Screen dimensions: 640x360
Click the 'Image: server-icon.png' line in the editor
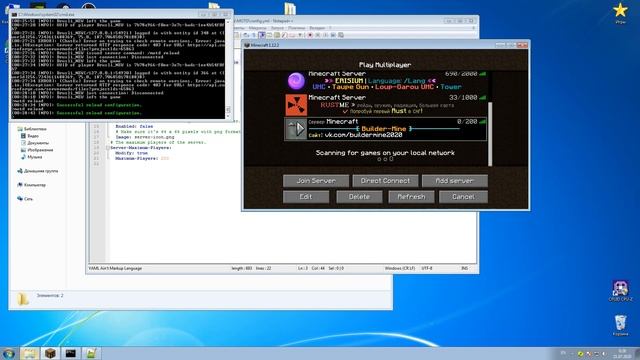[x=144, y=137]
